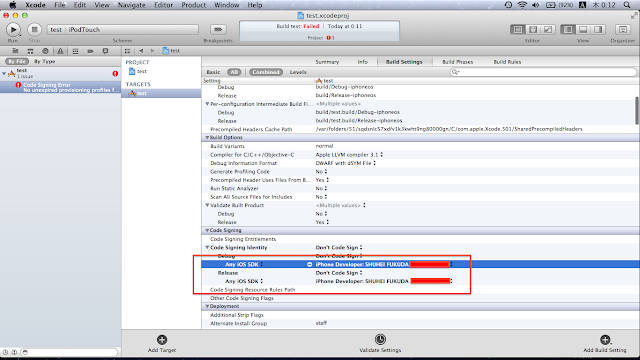
Task: Show the Project navigator
Action: click(x=16, y=51)
